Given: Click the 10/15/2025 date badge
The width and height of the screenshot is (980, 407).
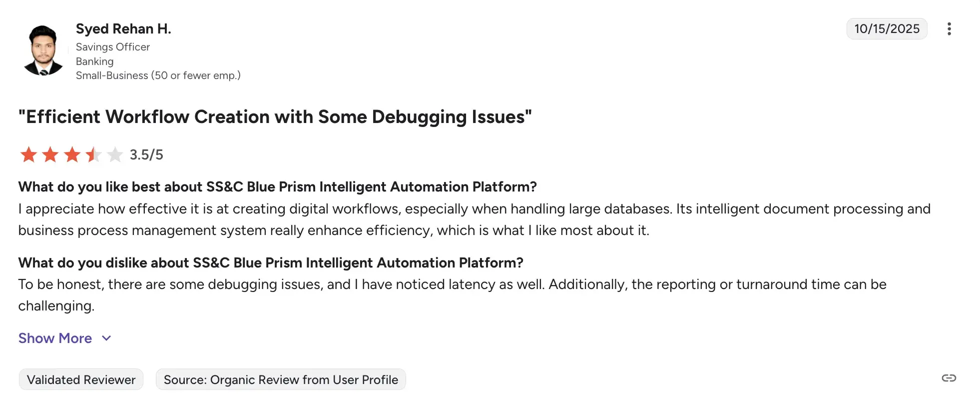Looking at the screenshot, I should coord(887,29).
